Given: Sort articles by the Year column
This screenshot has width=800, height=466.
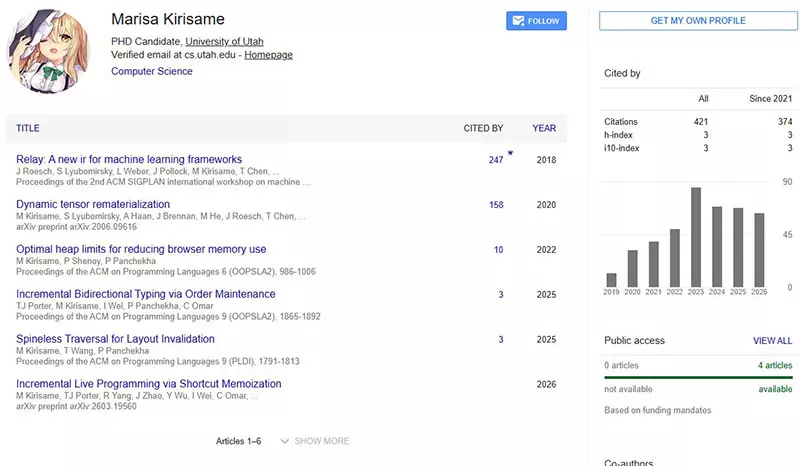Looking at the screenshot, I should 544,128.
